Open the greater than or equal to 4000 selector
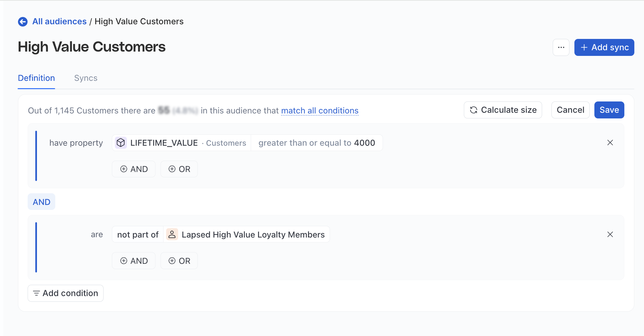644x336 pixels. [316, 143]
